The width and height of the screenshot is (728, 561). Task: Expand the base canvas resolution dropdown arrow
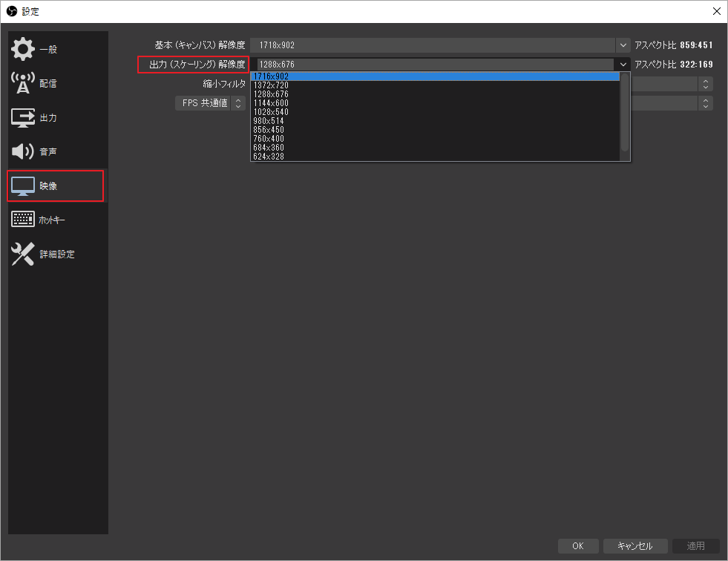coord(623,45)
